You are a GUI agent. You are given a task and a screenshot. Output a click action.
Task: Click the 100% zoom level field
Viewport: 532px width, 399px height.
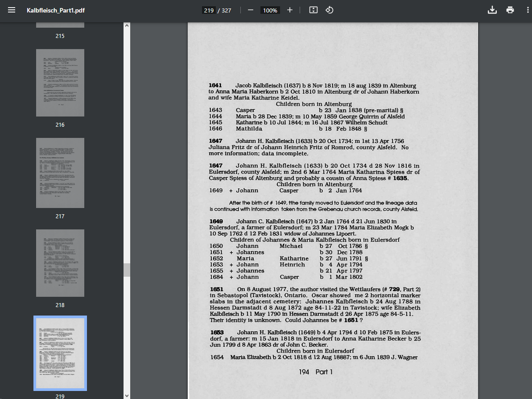270,10
